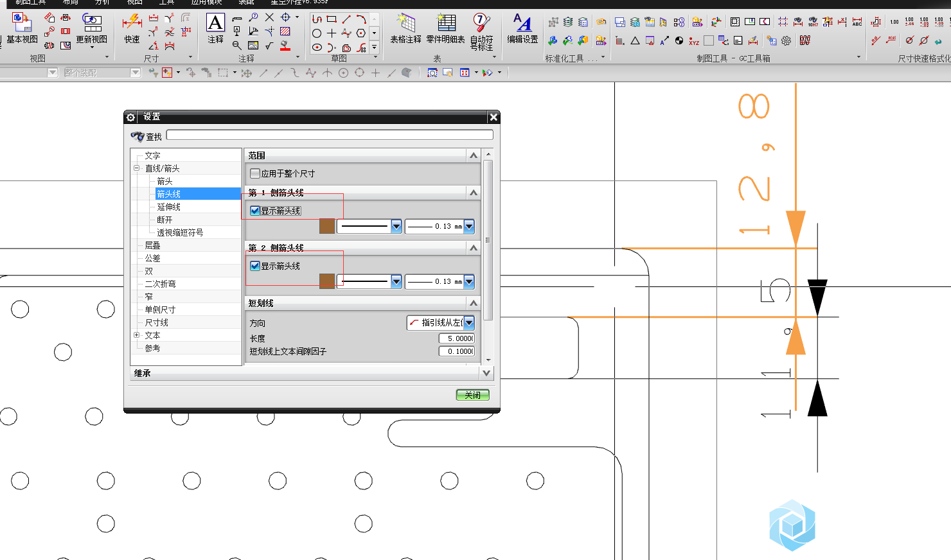Open second-side 0.13 mm width dropdown

(469, 281)
